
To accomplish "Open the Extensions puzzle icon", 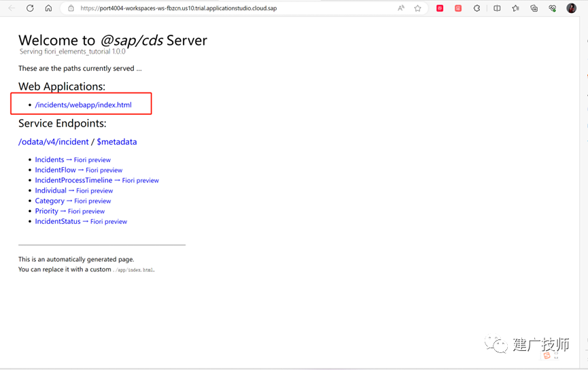I will (x=477, y=8).
